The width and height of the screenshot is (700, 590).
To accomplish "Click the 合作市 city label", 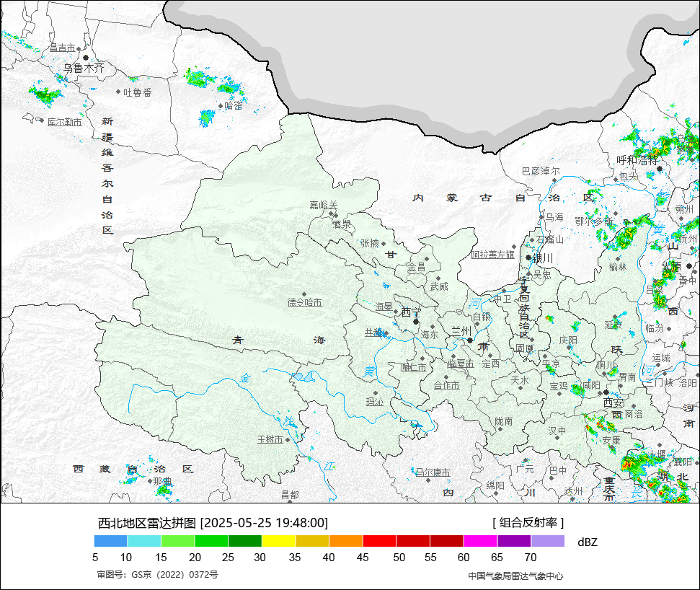I will tap(446, 385).
